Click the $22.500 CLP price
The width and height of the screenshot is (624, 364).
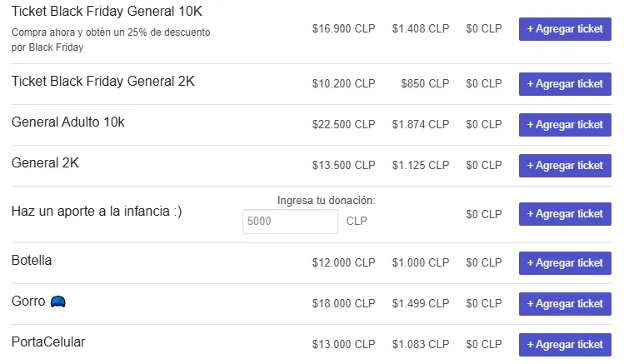coord(343,125)
